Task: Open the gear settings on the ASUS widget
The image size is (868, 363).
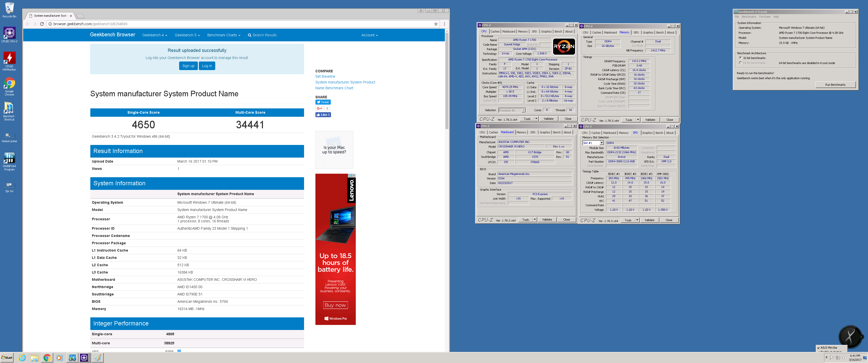Action: 861,336
